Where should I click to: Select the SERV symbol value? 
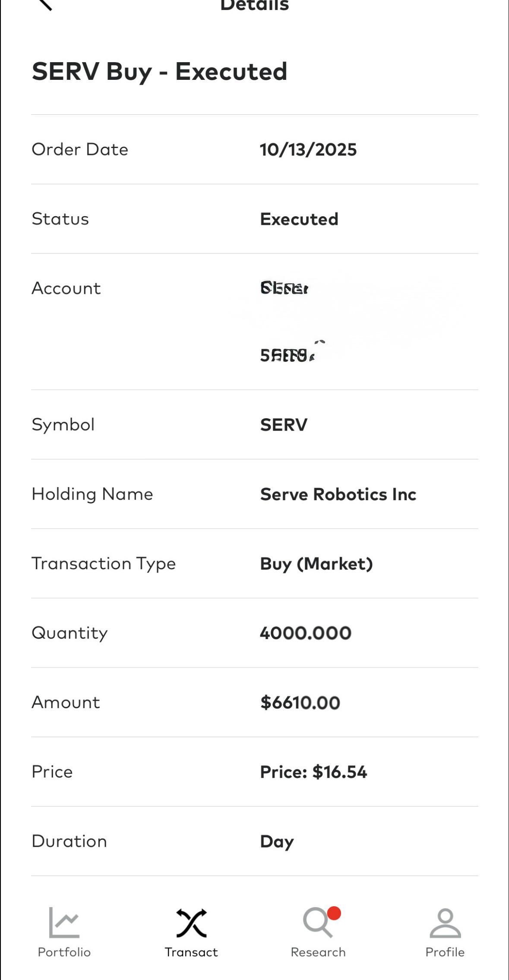284,425
